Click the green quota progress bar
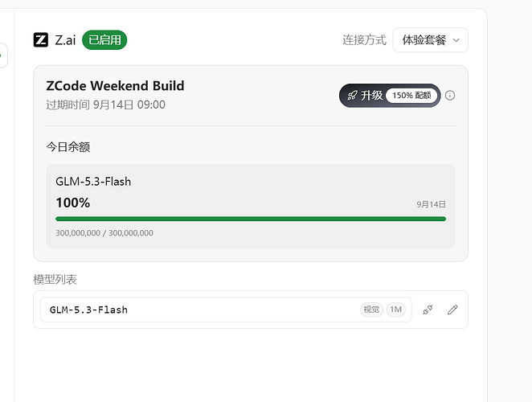 point(251,219)
